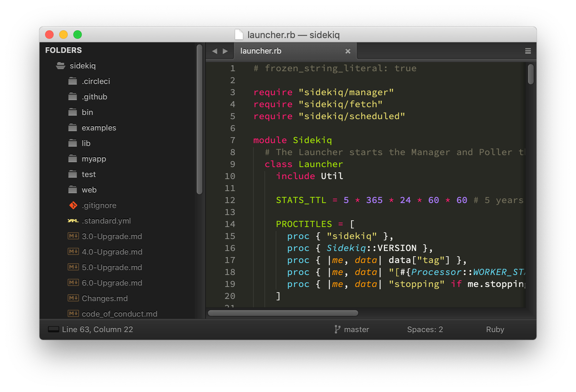Click the editor vertical scrollbar thumb
Screen dimensions: 576x392
531,74
